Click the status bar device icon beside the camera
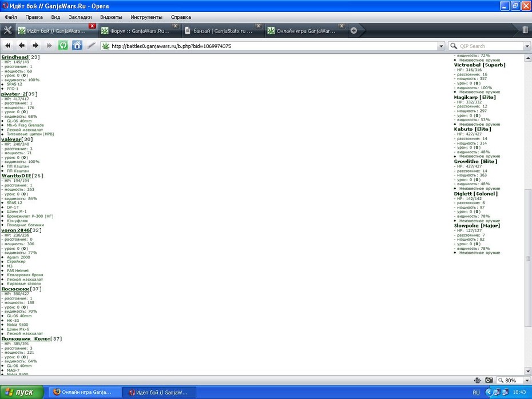Screen dimensions: 532x399 [x=478, y=380]
